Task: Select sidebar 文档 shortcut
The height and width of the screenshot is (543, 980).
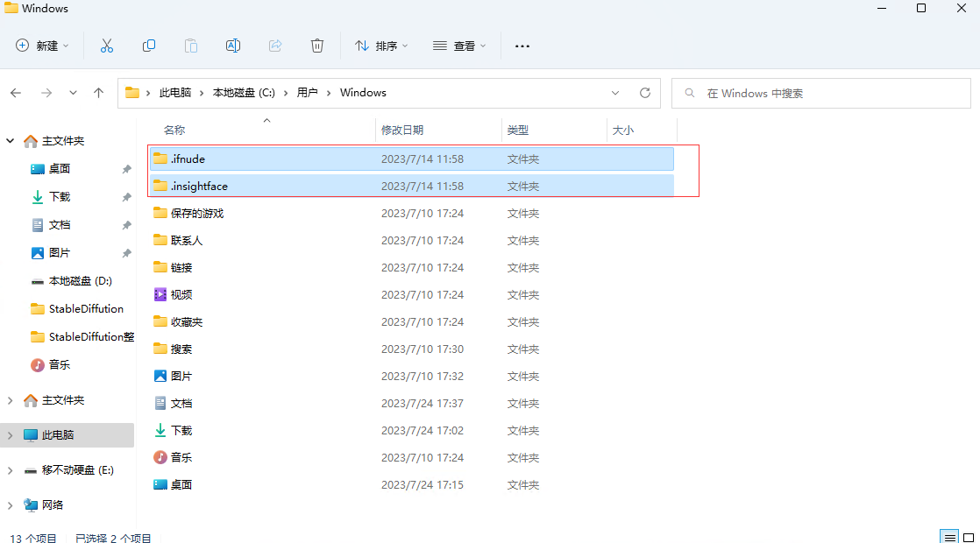Action: tap(60, 225)
